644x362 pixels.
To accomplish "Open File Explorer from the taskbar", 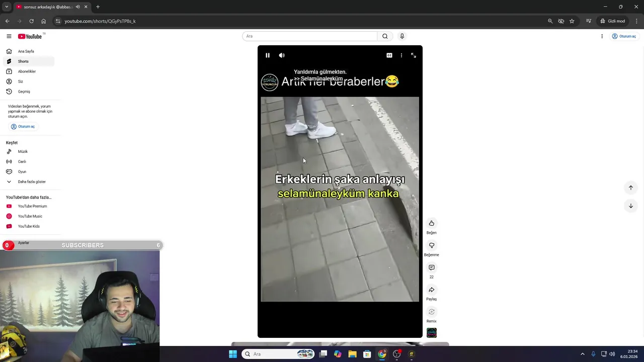I will [x=352, y=354].
